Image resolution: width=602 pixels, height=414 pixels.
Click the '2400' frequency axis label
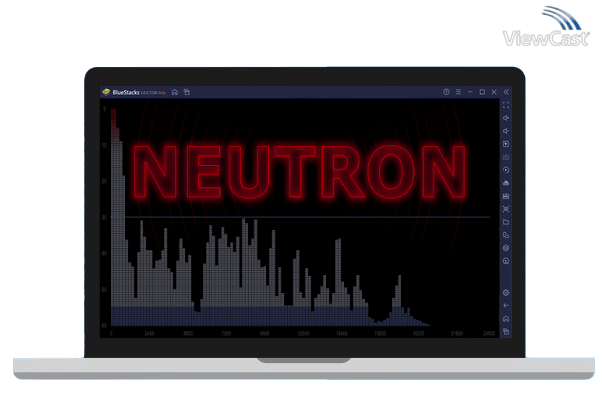point(149,333)
